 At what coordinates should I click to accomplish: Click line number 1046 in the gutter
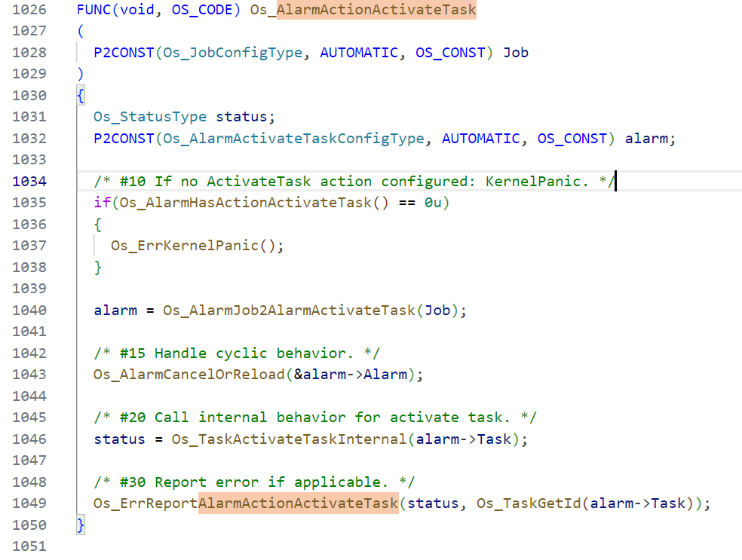click(29, 439)
